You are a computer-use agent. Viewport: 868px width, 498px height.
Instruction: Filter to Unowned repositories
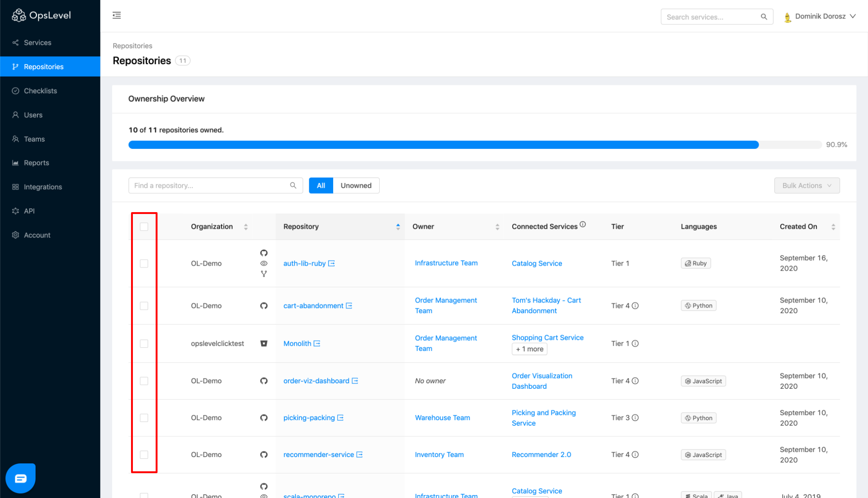356,185
